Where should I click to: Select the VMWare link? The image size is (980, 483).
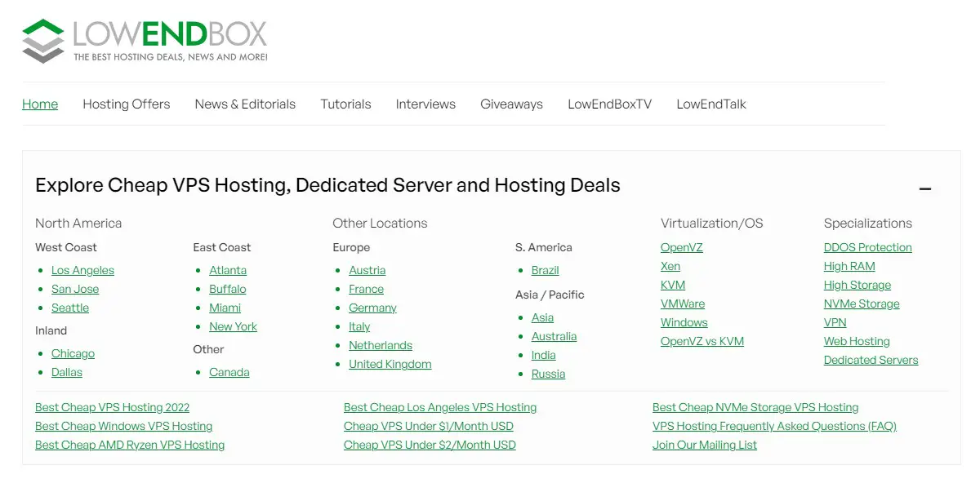click(683, 304)
